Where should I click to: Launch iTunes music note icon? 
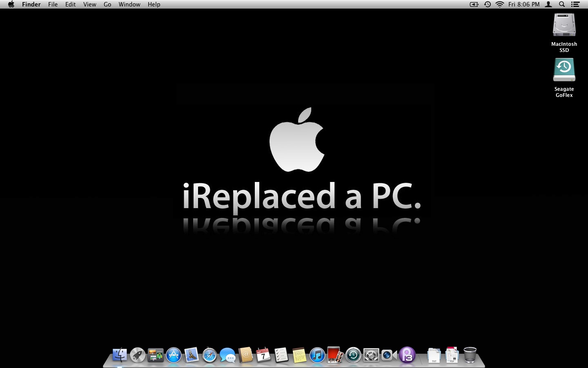tap(317, 355)
